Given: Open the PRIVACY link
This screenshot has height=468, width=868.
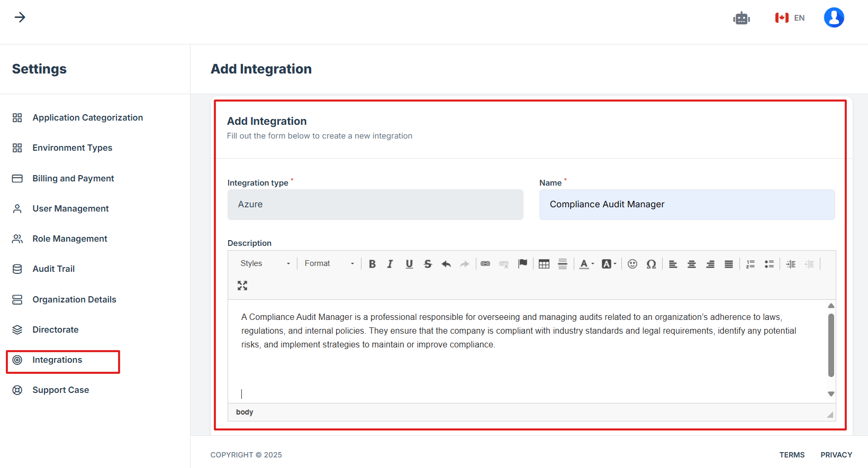Looking at the screenshot, I should click(836, 455).
